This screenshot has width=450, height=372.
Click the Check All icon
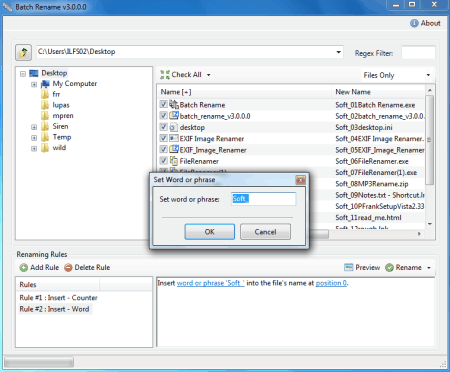point(165,75)
